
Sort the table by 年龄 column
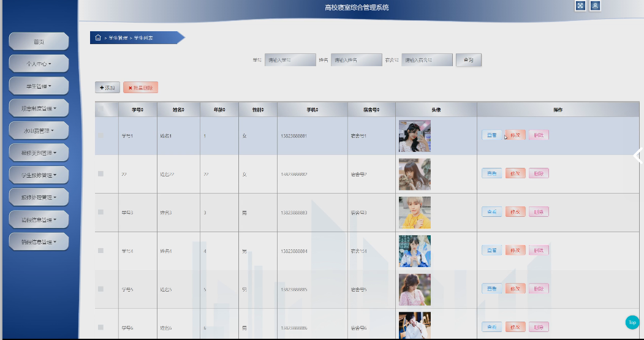(x=219, y=110)
